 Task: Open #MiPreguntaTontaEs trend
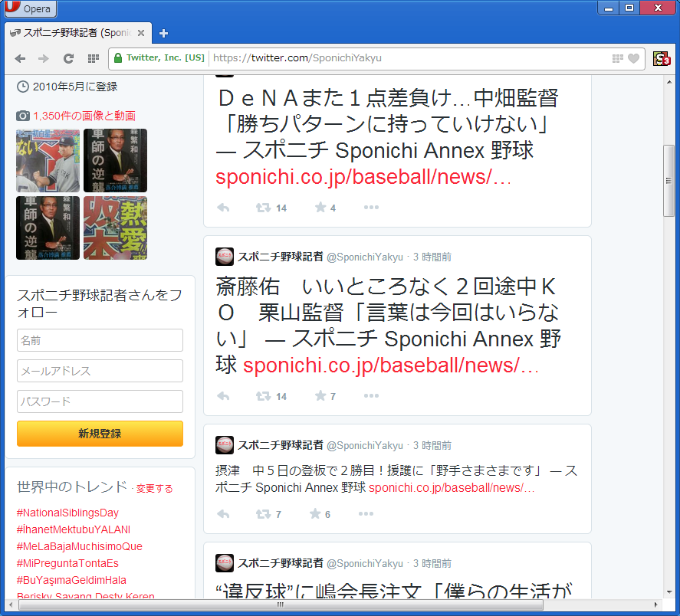point(67,564)
